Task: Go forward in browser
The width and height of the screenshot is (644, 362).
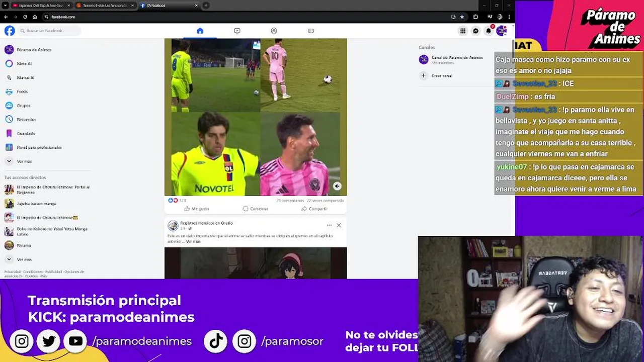Action: coord(16,17)
